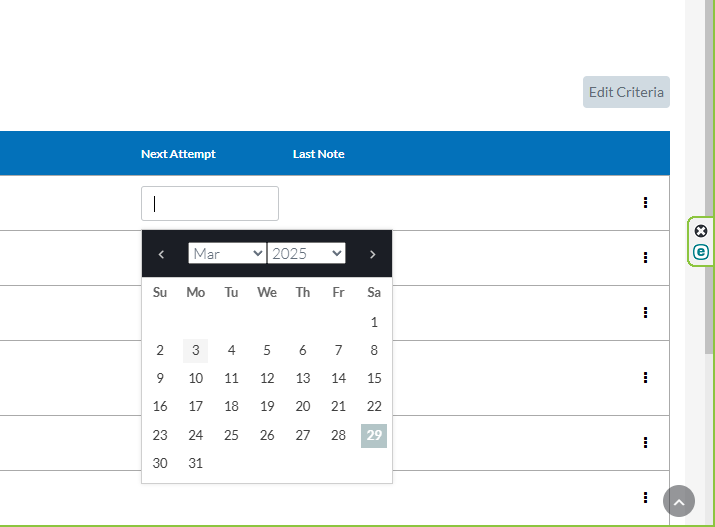
Task: Click the Next Attempt date input field
Action: (210, 203)
